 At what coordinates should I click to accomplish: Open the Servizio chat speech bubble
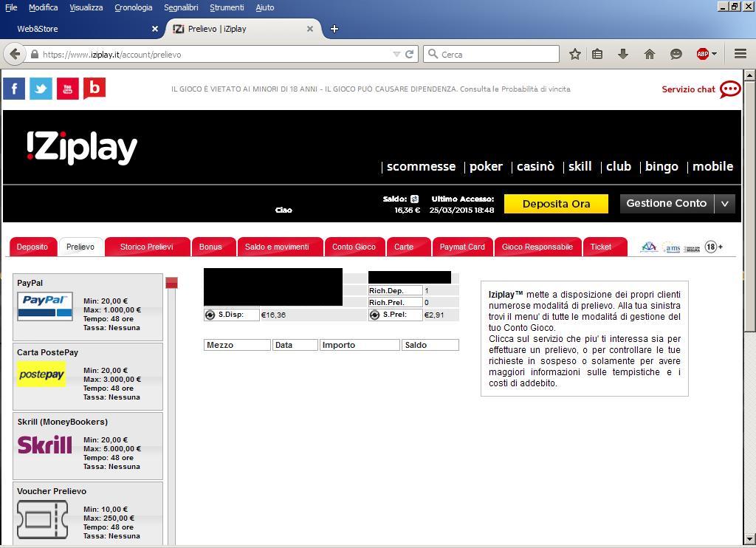click(x=730, y=89)
